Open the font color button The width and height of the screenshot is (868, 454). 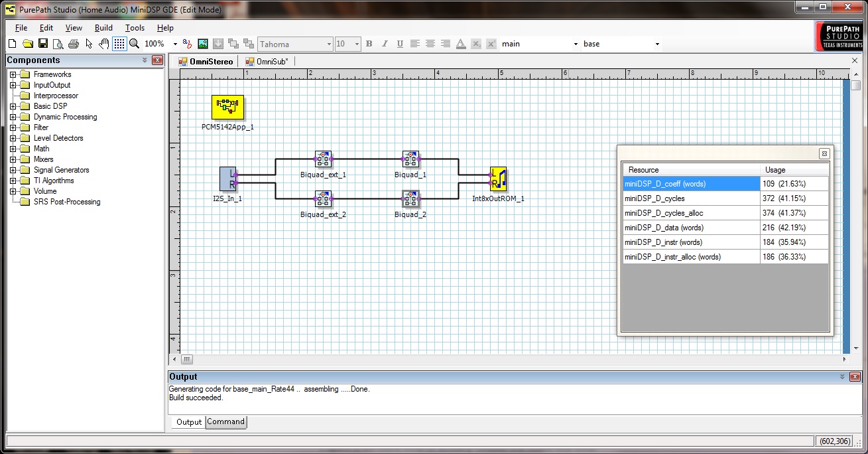point(461,44)
